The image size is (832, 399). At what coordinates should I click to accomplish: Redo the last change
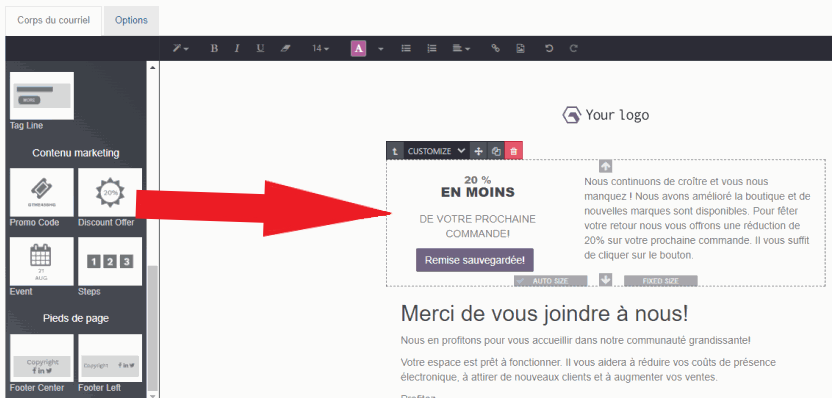tap(573, 48)
